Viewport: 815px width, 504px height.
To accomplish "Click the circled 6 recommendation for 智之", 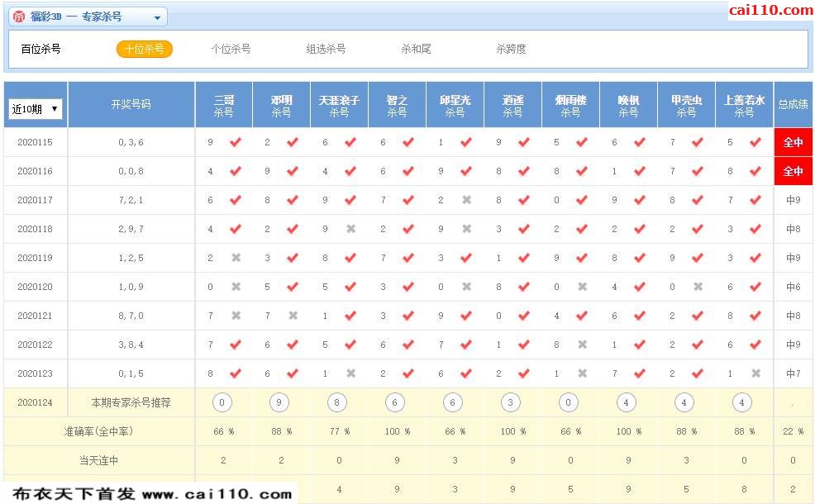I will (x=394, y=402).
